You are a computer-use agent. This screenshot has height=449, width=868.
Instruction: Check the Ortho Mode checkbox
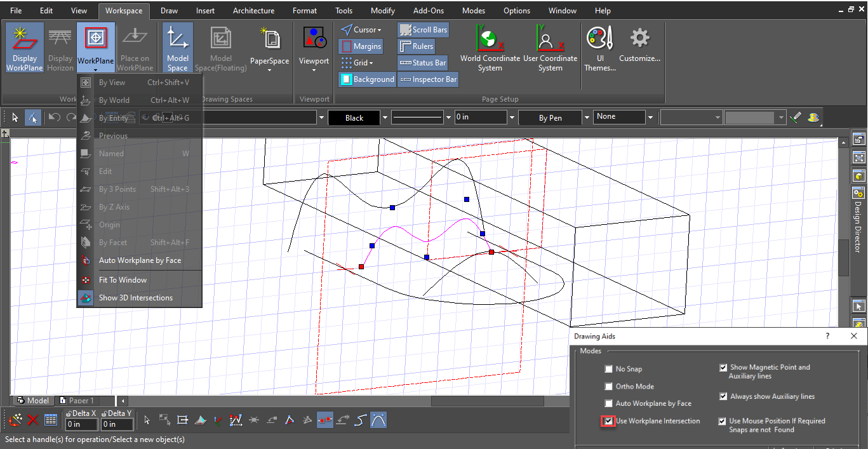[x=610, y=386]
